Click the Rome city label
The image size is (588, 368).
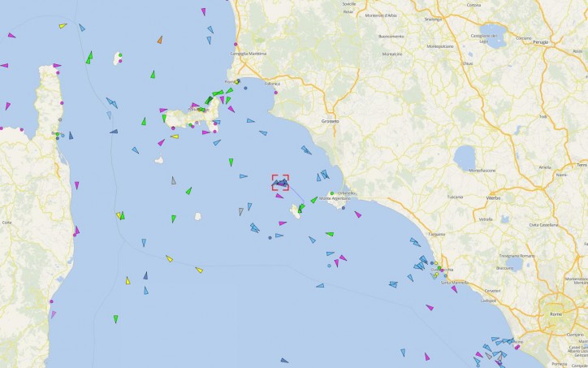556,314
